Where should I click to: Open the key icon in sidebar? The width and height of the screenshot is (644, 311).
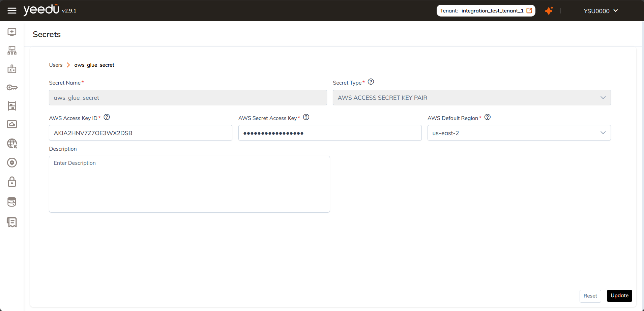pos(12,88)
